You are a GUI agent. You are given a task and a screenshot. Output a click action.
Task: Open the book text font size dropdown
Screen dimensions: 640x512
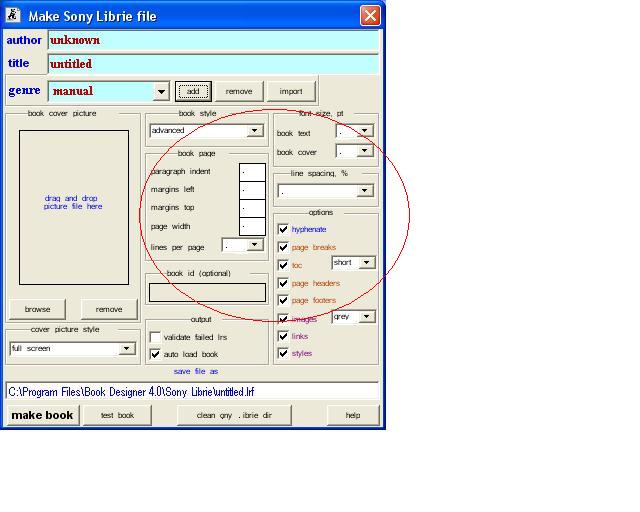364,131
